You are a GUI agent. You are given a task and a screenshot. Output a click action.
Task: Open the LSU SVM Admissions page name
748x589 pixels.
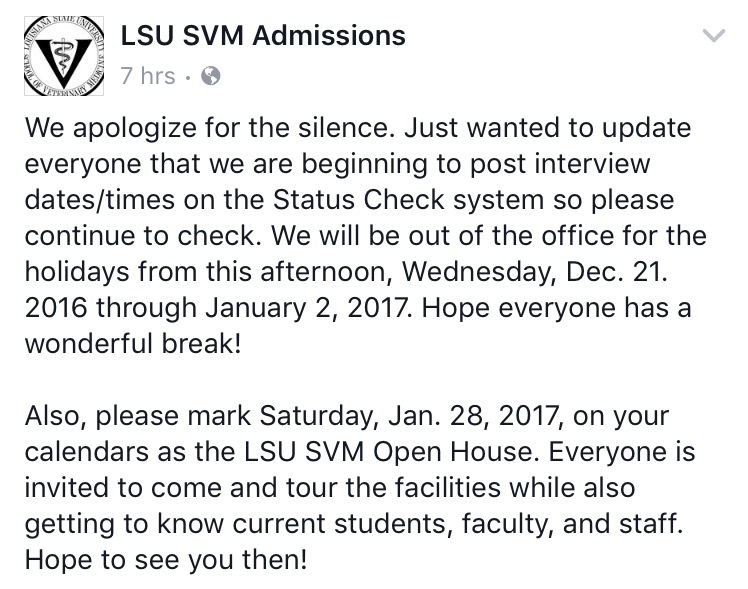[x=263, y=36]
